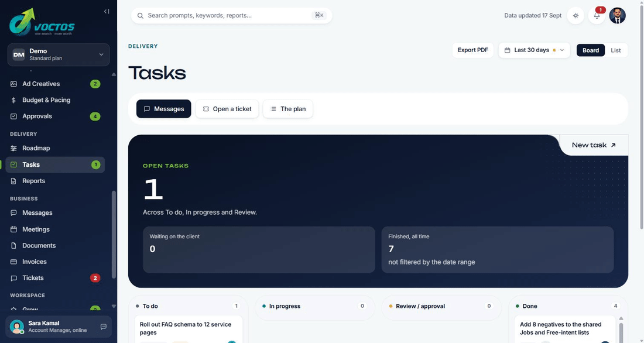Click the Done column count 4
This screenshot has height=343, width=644.
pos(615,306)
